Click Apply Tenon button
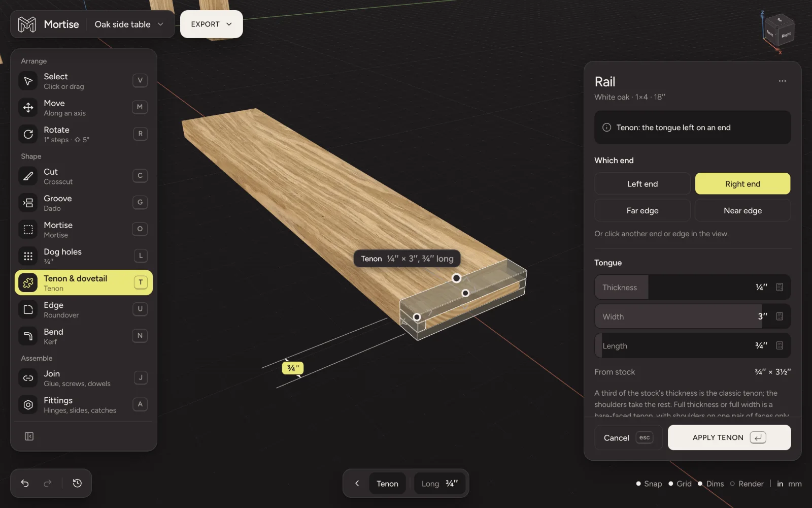The image size is (812, 508). coord(729,437)
